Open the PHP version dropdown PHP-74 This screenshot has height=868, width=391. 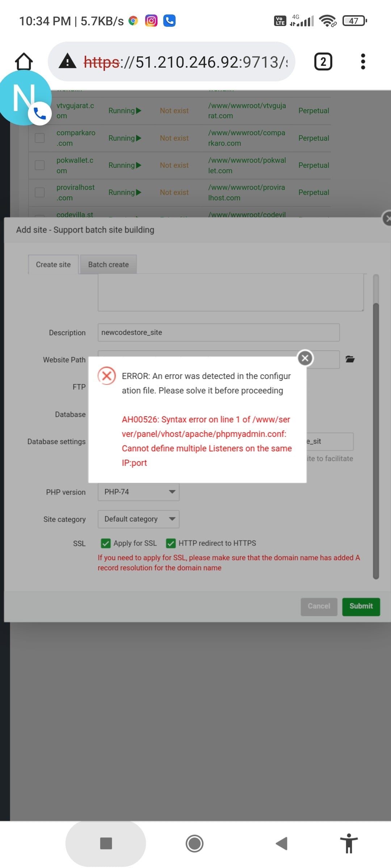coord(138,492)
